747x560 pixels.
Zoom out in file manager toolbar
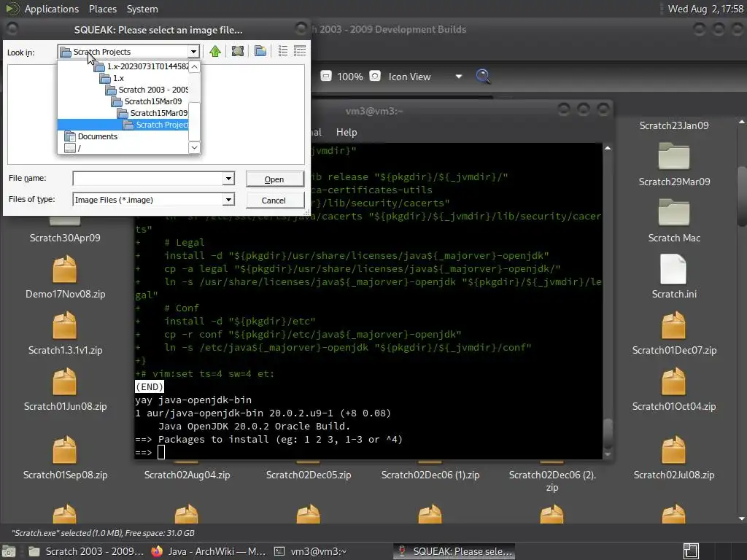click(326, 76)
